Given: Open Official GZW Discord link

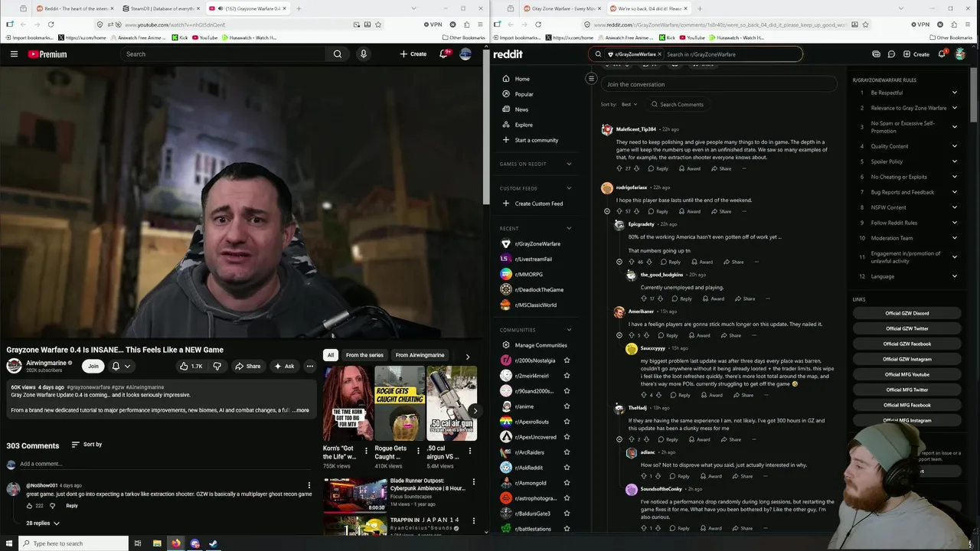Looking at the screenshot, I should pyautogui.click(x=907, y=313).
